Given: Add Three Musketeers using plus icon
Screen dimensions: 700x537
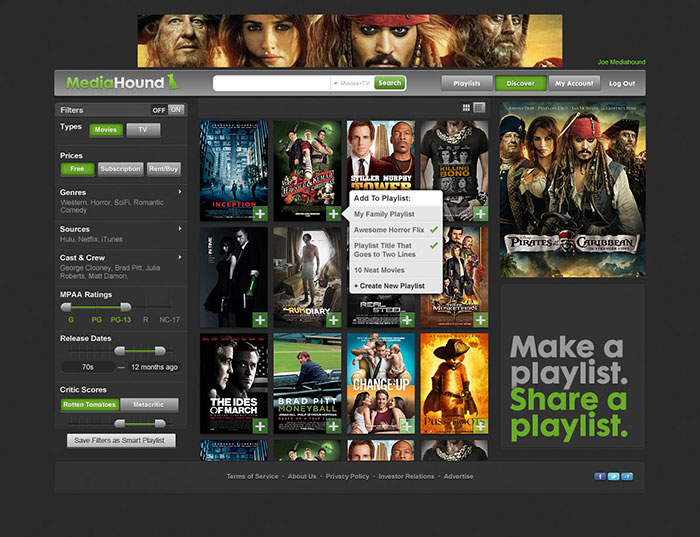Looking at the screenshot, I should tap(480, 320).
